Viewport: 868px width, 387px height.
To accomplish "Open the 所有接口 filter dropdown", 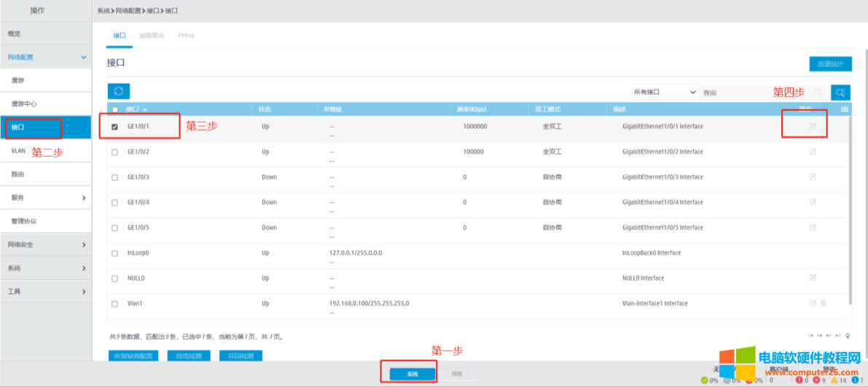I will coord(665,93).
